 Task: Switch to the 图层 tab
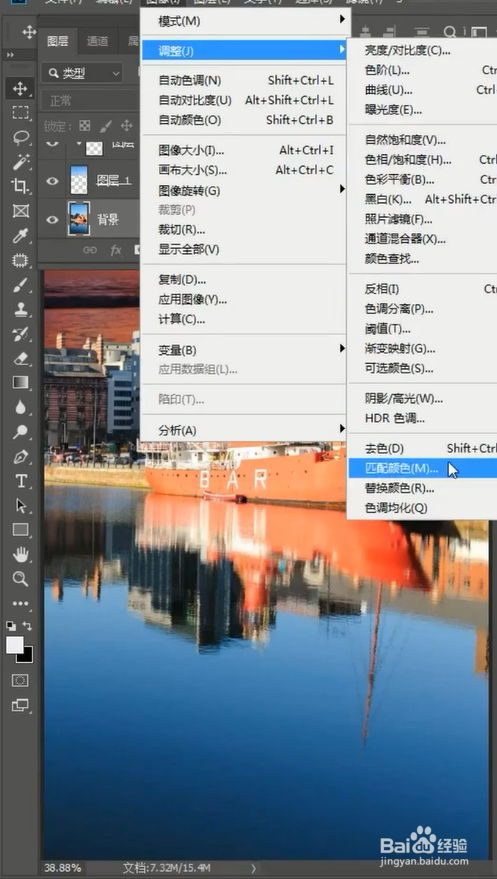[x=58, y=41]
